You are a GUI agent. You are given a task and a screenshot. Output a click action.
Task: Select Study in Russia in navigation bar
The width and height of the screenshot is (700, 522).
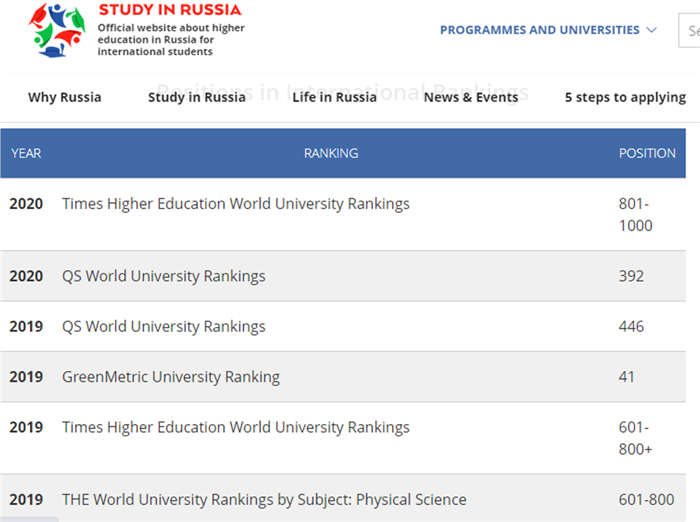point(196,97)
